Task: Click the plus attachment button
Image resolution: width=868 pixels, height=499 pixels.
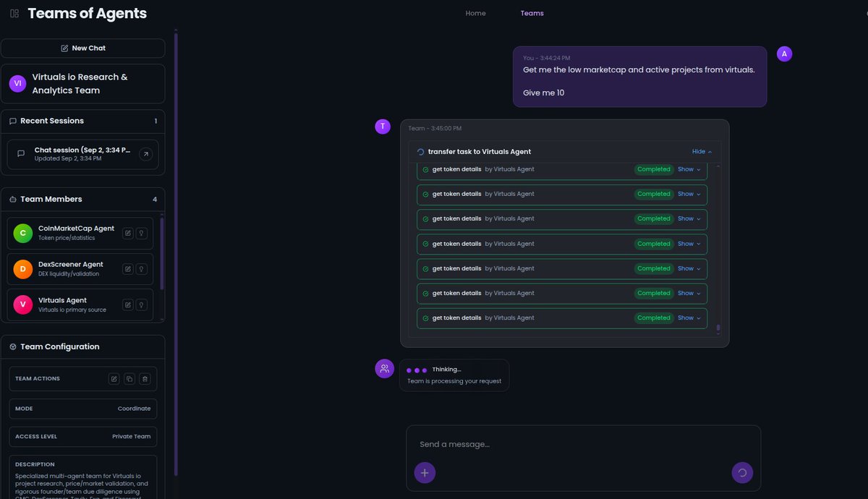Action: click(425, 473)
